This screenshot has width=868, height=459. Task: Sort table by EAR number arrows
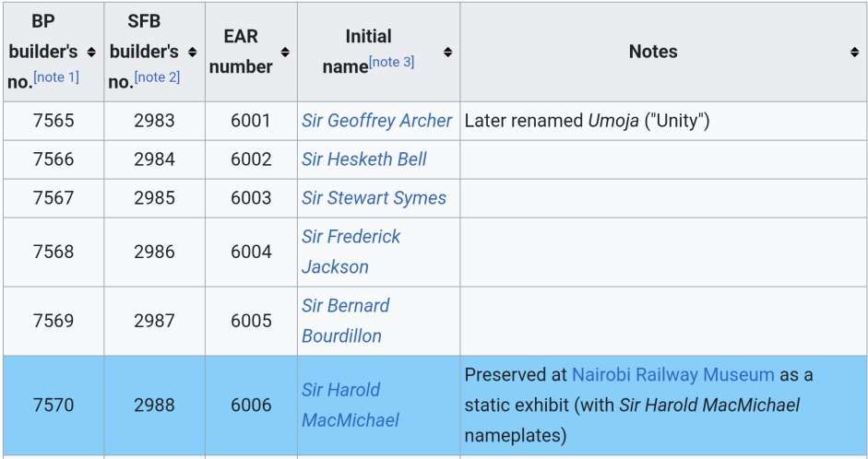pos(285,52)
